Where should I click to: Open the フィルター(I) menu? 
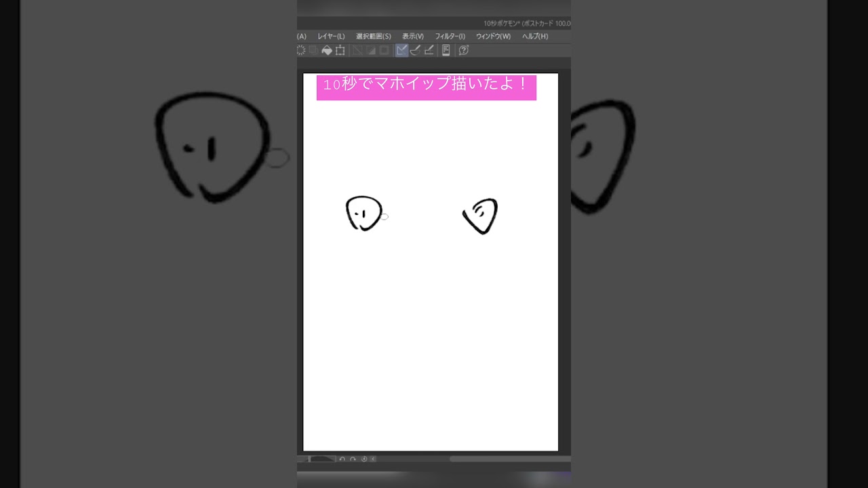450,36
